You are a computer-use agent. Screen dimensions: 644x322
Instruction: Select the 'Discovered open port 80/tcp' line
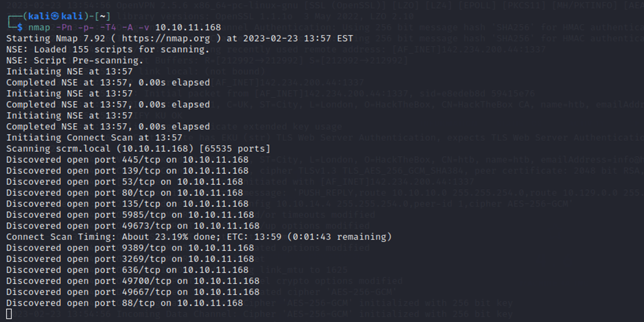125,193
